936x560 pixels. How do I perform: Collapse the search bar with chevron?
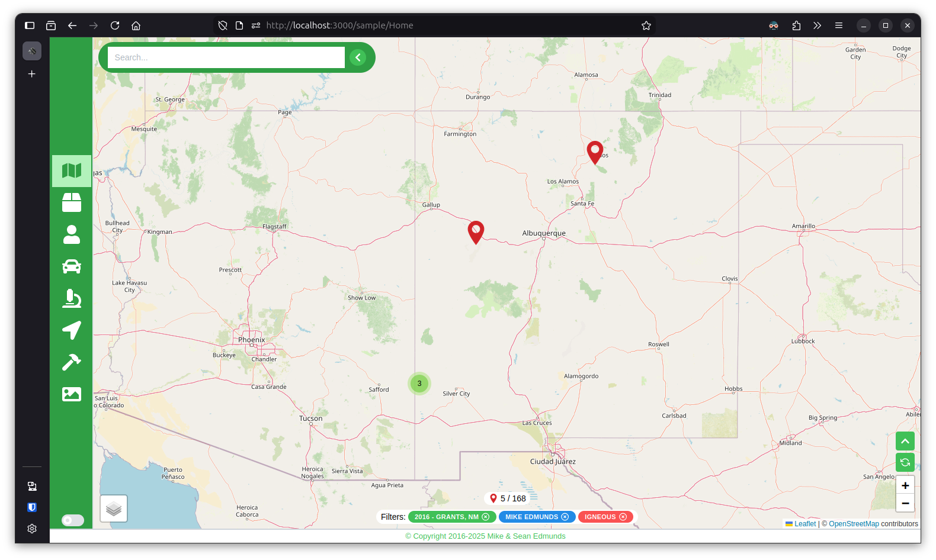[x=358, y=57]
